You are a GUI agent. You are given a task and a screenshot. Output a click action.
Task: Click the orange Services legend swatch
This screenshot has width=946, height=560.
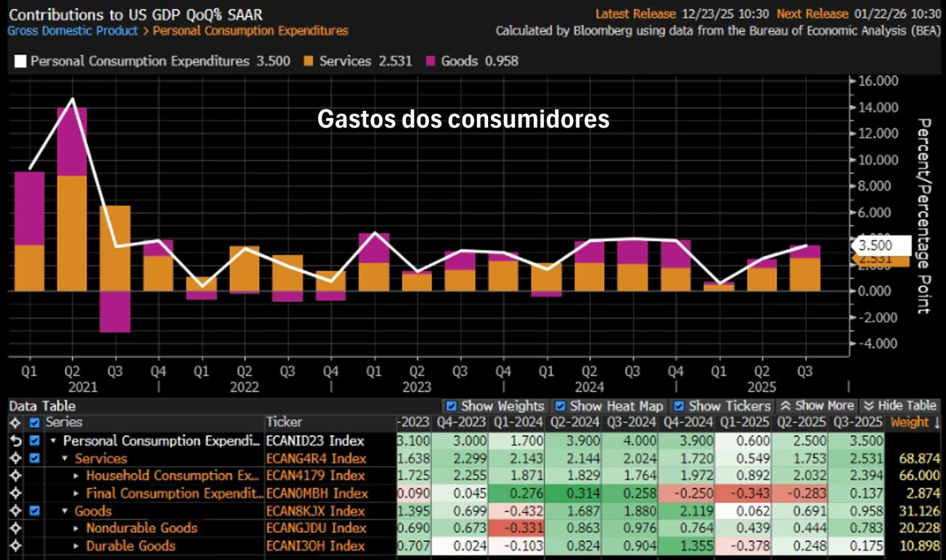tap(309, 61)
